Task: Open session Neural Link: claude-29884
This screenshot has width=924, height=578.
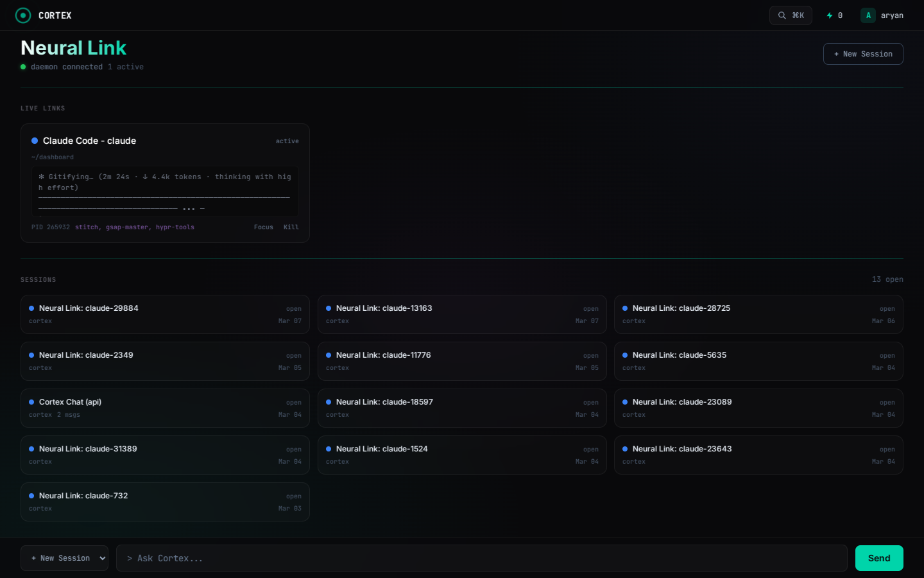Action: (x=165, y=314)
